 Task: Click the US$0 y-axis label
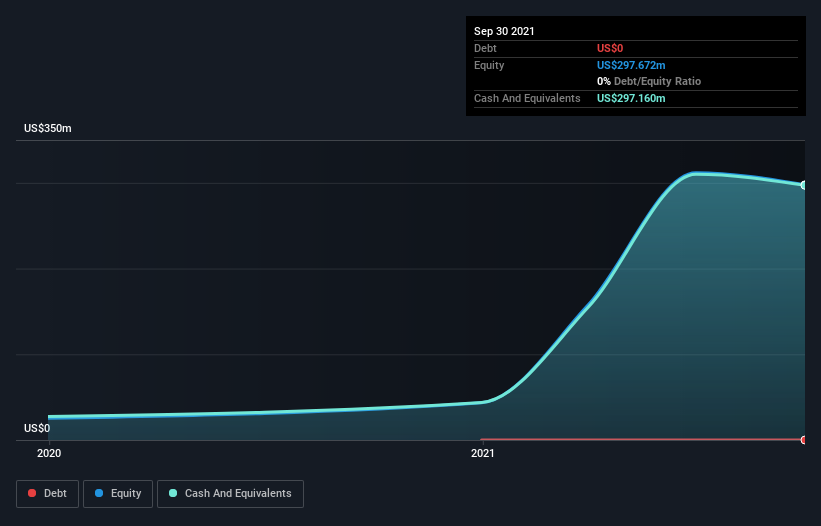tap(37, 428)
